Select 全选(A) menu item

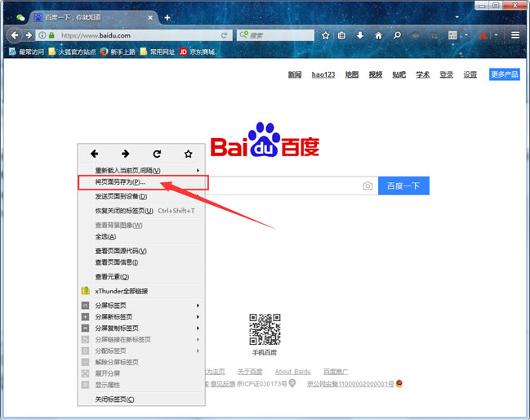point(141,237)
